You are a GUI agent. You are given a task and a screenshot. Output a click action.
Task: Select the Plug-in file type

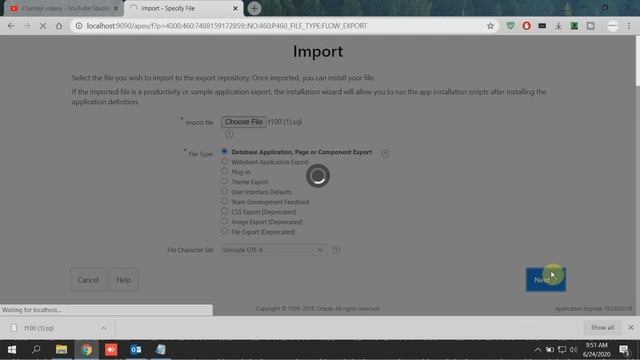coord(224,171)
